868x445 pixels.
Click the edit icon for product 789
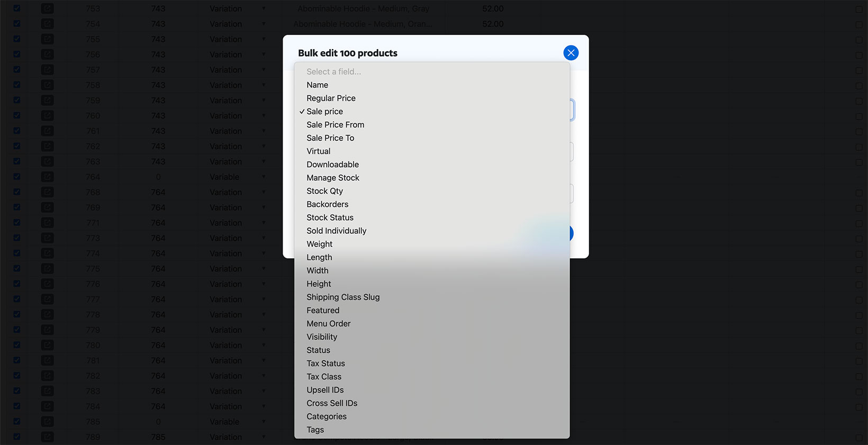pyautogui.click(x=47, y=437)
